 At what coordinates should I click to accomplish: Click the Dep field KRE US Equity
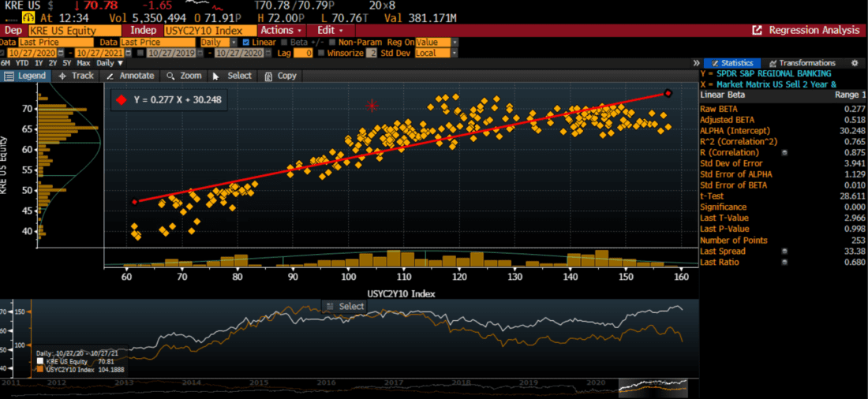74,31
